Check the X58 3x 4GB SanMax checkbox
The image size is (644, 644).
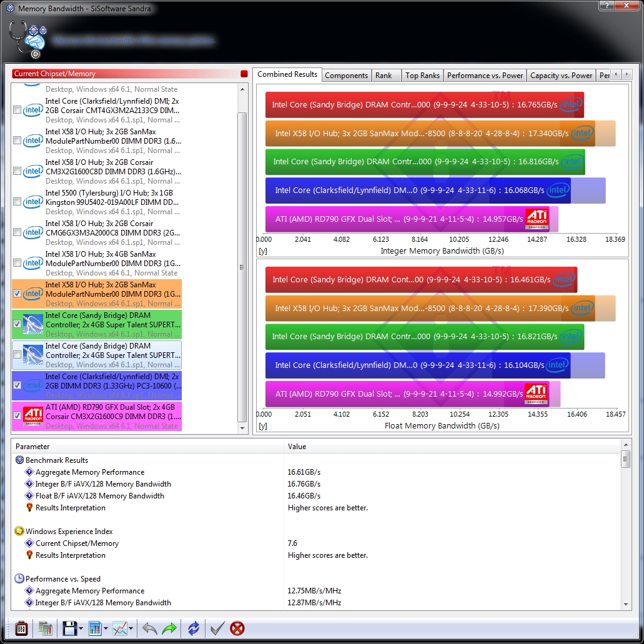[17, 263]
